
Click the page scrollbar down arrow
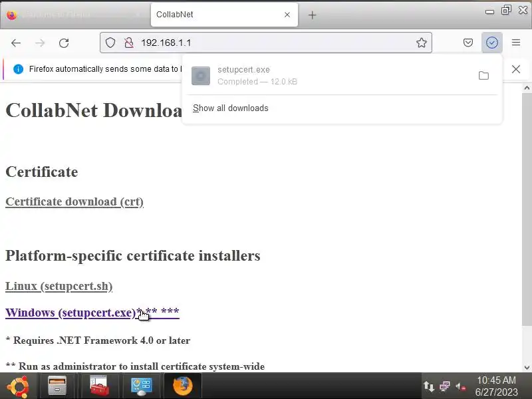click(527, 368)
